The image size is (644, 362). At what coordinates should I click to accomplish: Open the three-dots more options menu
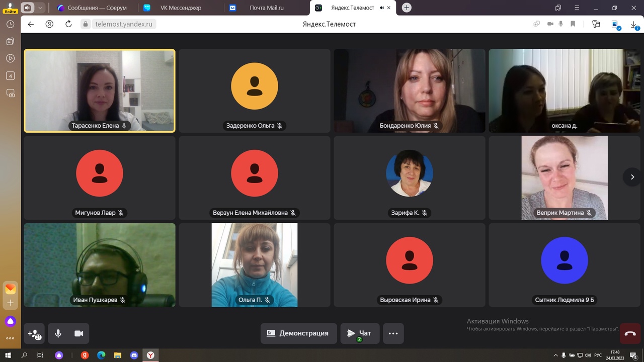click(393, 333)
